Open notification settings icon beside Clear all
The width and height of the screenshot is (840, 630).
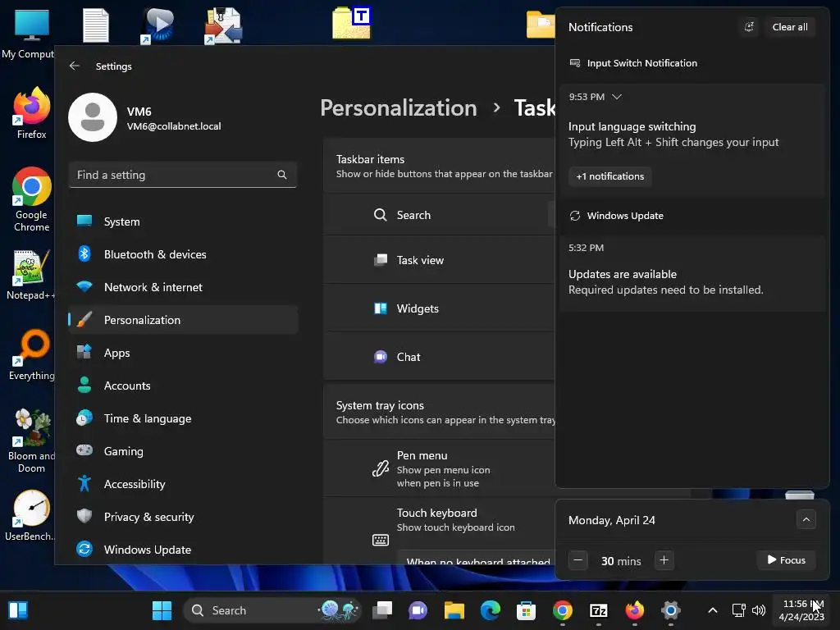(750, 27)
